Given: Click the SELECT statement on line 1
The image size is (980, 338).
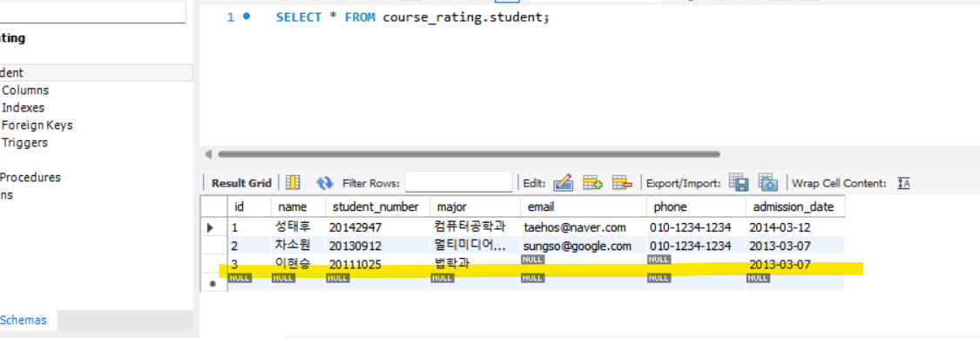Looking at the screenshot, I should pos(413,17).
